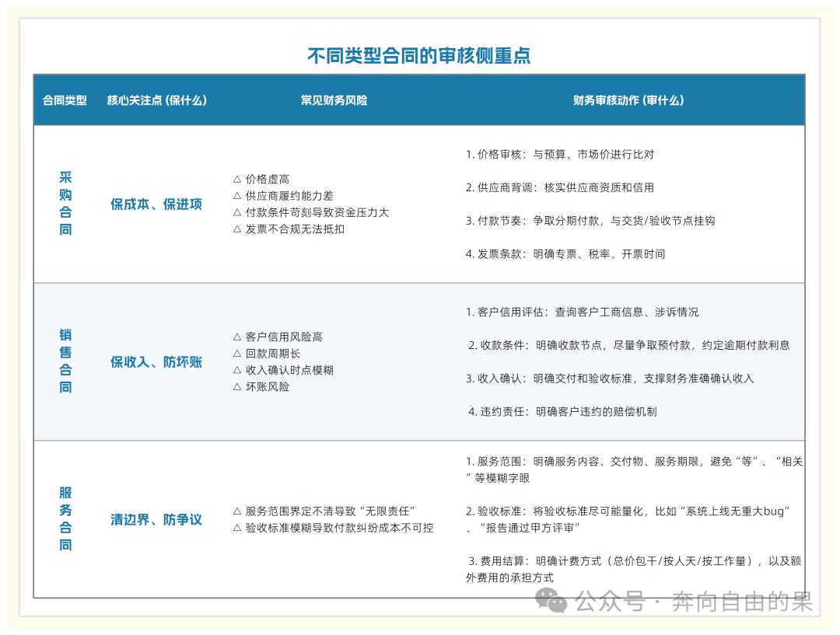Select action 2. 验收标准

coord(628,519)
